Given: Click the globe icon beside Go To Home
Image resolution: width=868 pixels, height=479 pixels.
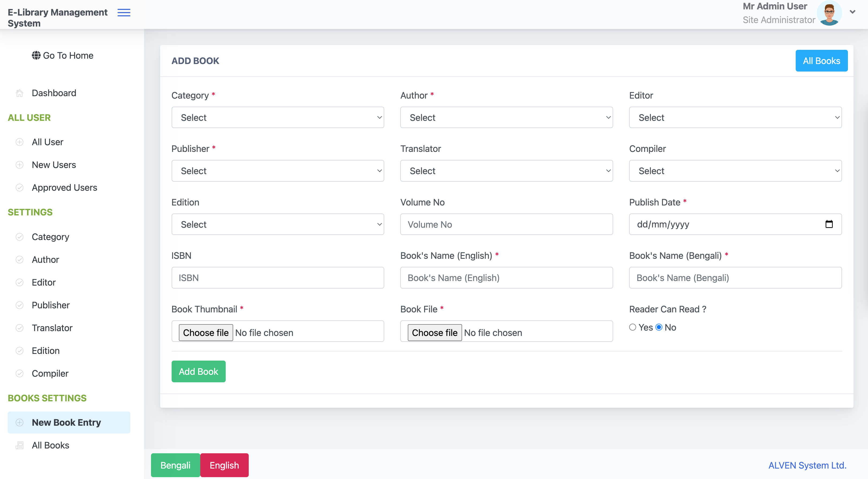Looking at the screenshot, I should click(36, 55).
